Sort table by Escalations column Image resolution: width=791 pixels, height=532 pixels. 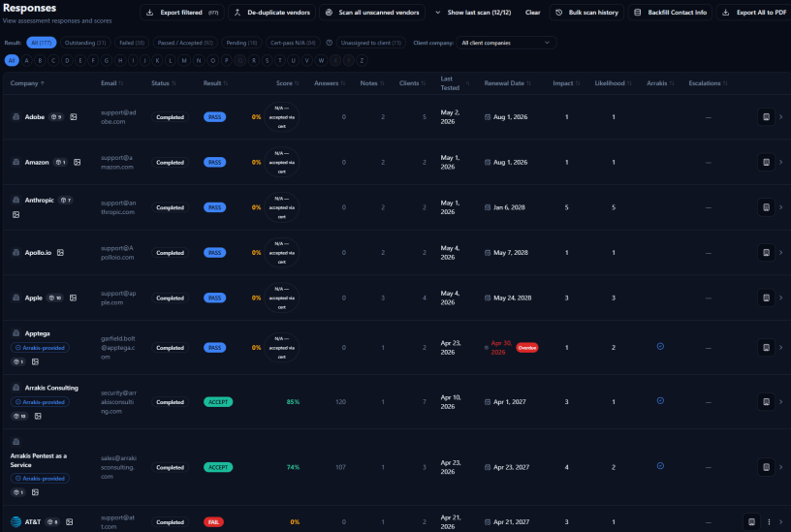click(708, 83)
